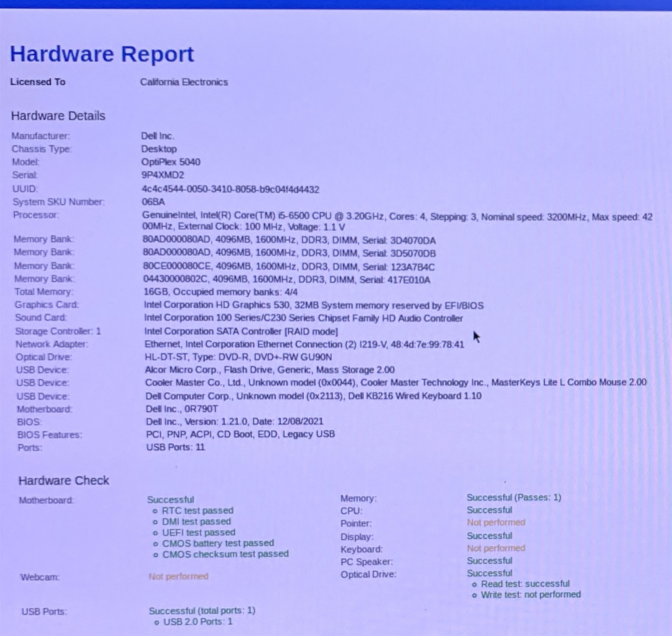The image size is (672, 636).
Task: Click the USB Ports: 11 value
Action: [x=176, y=447]
